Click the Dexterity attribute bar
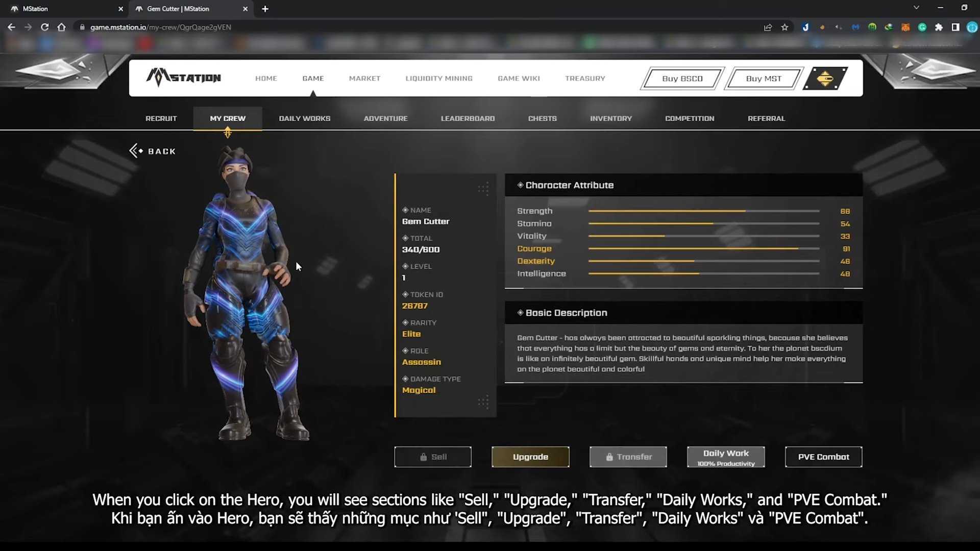This screenshot has height=551, width=980. (x=704, y=261)
